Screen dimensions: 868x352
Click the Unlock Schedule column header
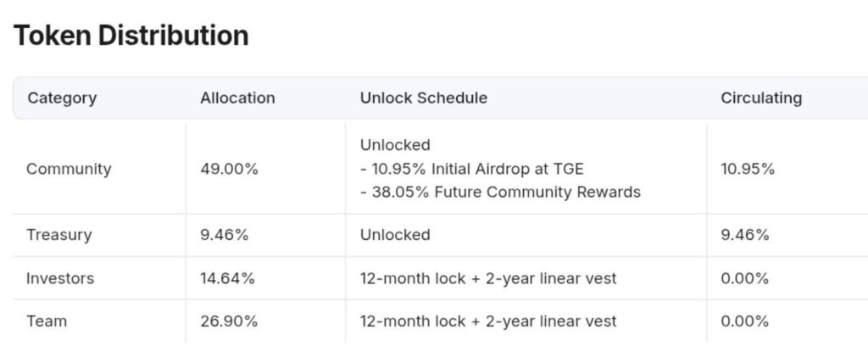click(x=423, y=98)
